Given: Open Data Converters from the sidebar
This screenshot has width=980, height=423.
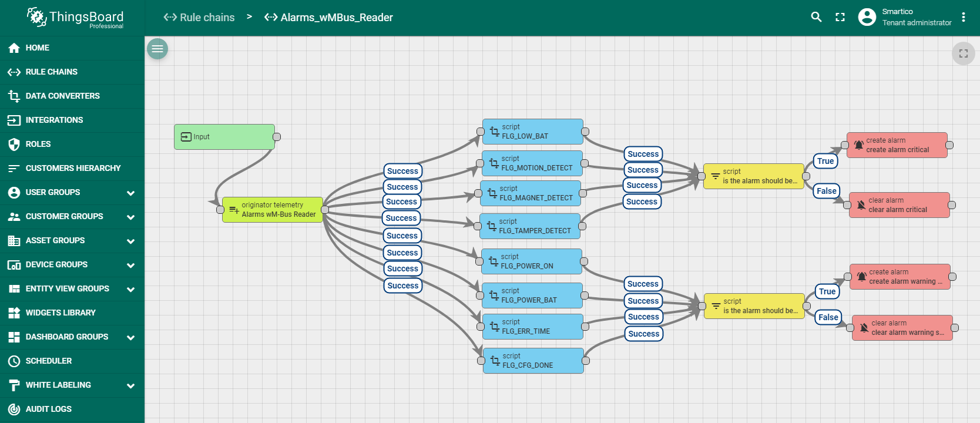Looking at the screenshot, I should pyautogui.click(x=62, y=96).
